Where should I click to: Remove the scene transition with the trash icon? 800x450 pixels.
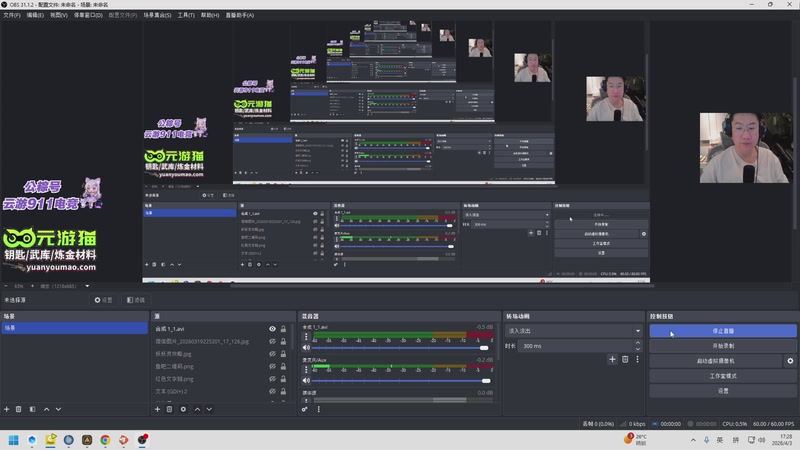(625, 359)
